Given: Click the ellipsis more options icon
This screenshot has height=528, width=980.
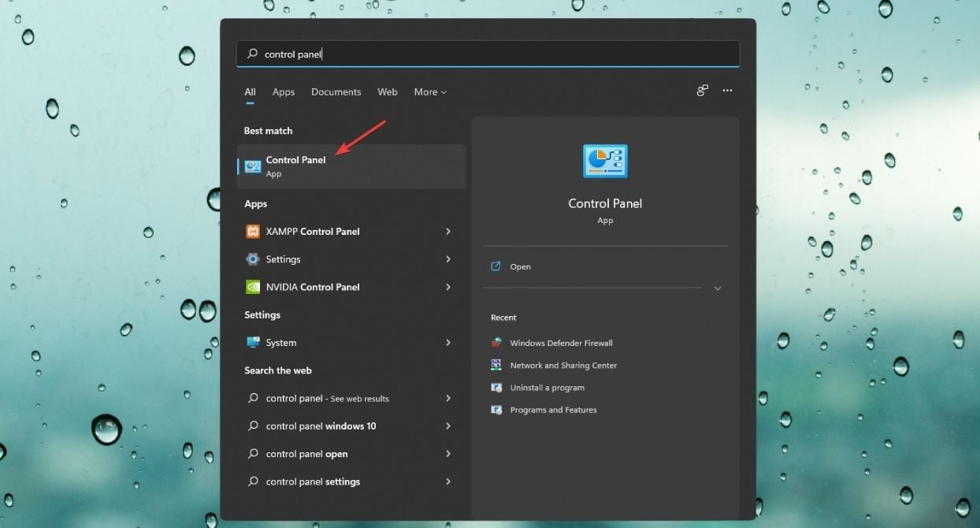Looking at the screenshot, I should pyautogui.click(x=727, y=91).
